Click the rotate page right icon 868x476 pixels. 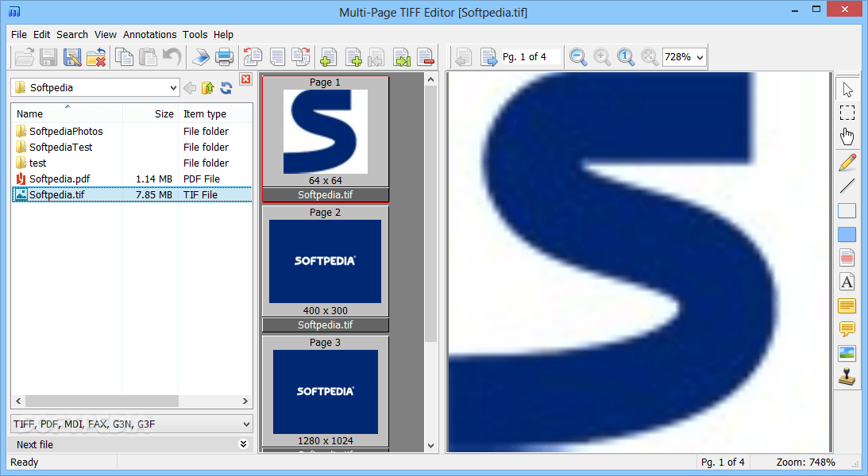point(301,57)
